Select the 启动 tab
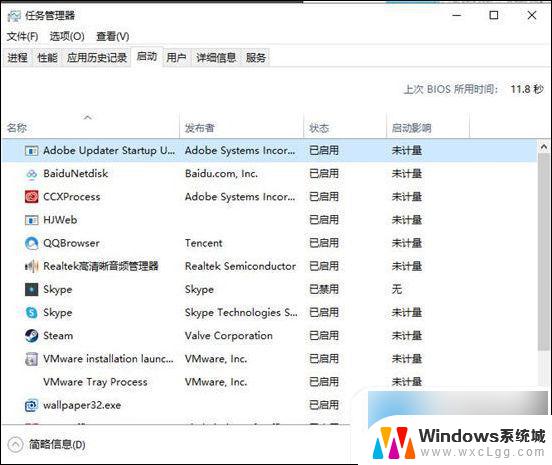552x465 pixels. 147,56
